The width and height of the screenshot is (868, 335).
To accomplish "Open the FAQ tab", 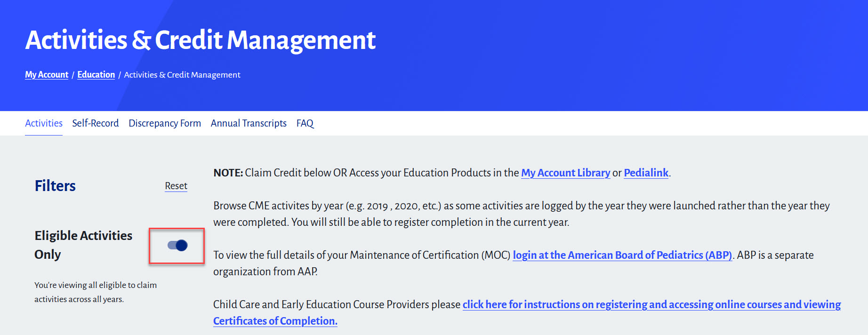I will pyautogui.click(x=305, y=123).
